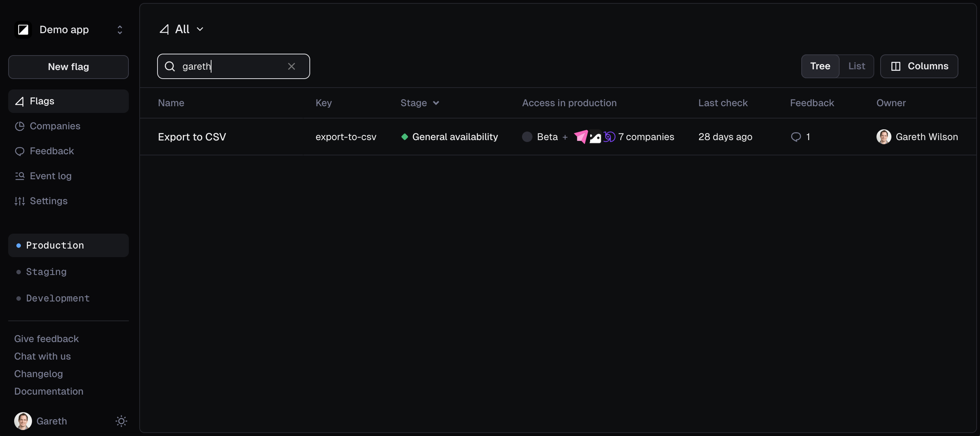Open the Documentation link
Image resolution: width=980 pixels, height=436 pixels.
(x=49, y=391)
